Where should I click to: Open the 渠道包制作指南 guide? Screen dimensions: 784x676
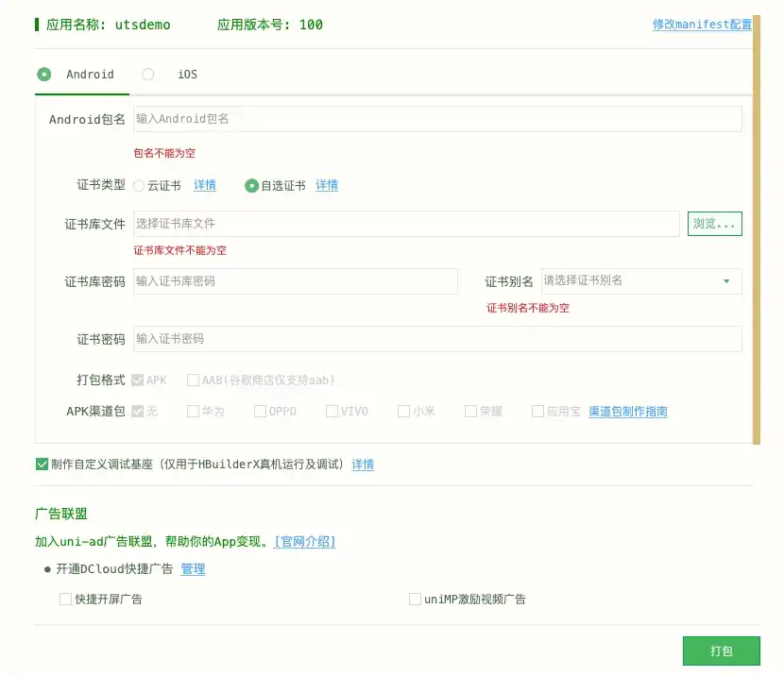pos(627,411)
